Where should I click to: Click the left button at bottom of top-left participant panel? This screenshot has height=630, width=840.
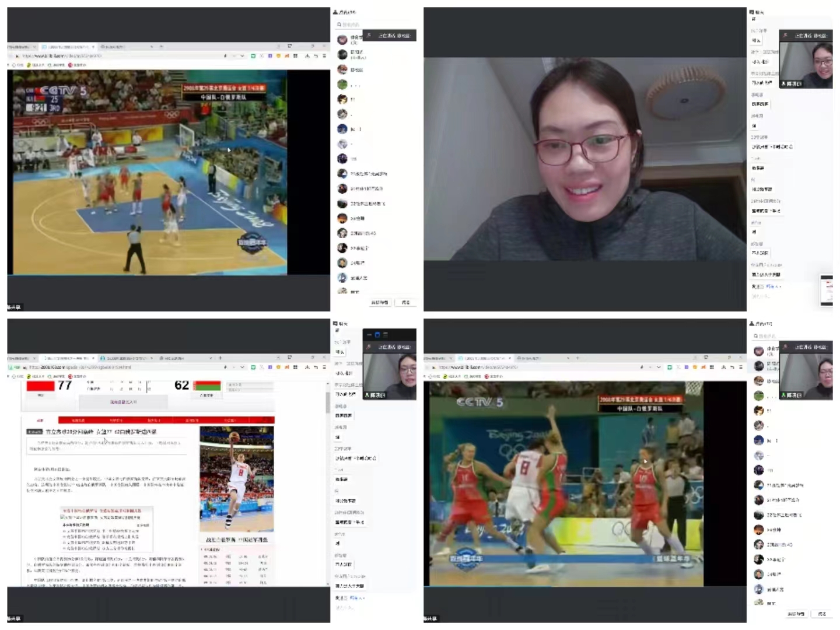coord(380,302)
